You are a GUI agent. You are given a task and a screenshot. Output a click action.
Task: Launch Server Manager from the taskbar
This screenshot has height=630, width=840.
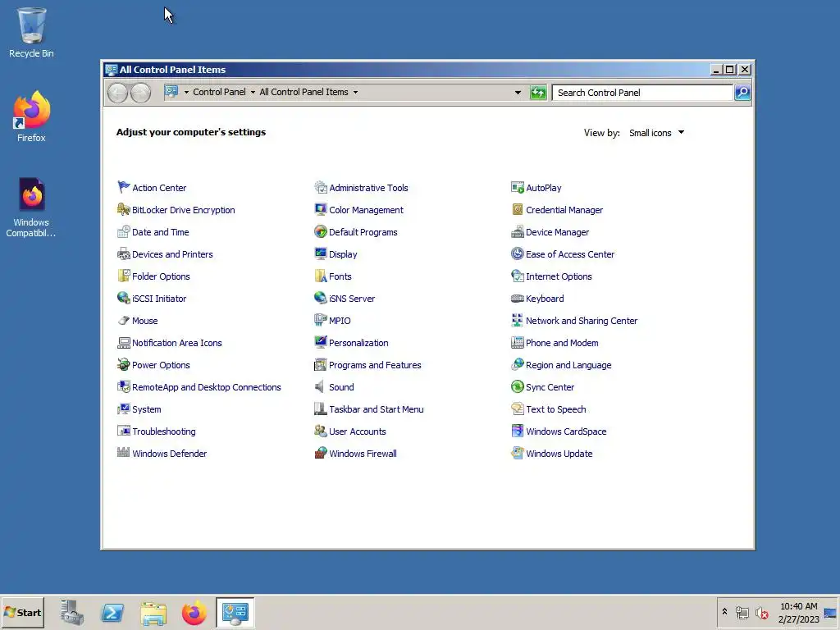point(72,612)
